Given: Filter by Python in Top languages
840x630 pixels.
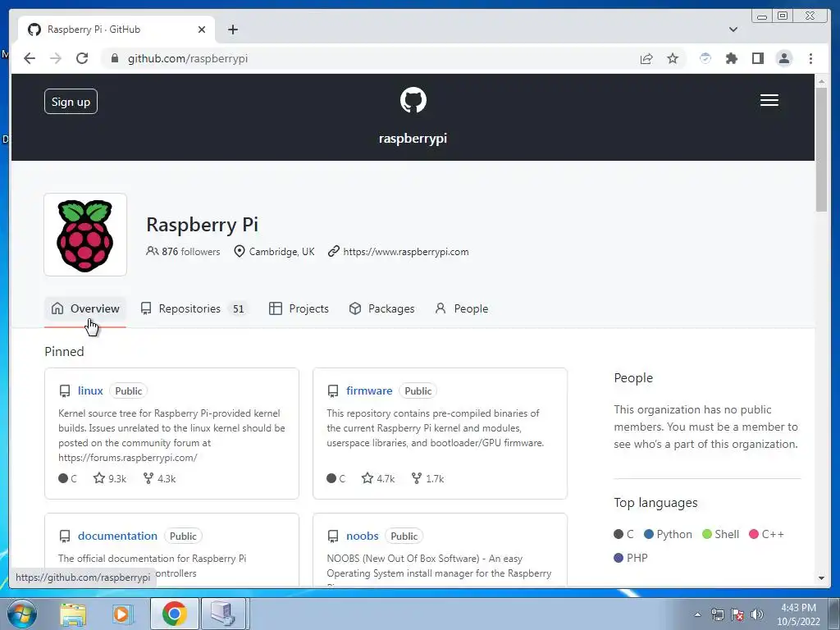Looking at the screenshot, I should click(668, 534).
